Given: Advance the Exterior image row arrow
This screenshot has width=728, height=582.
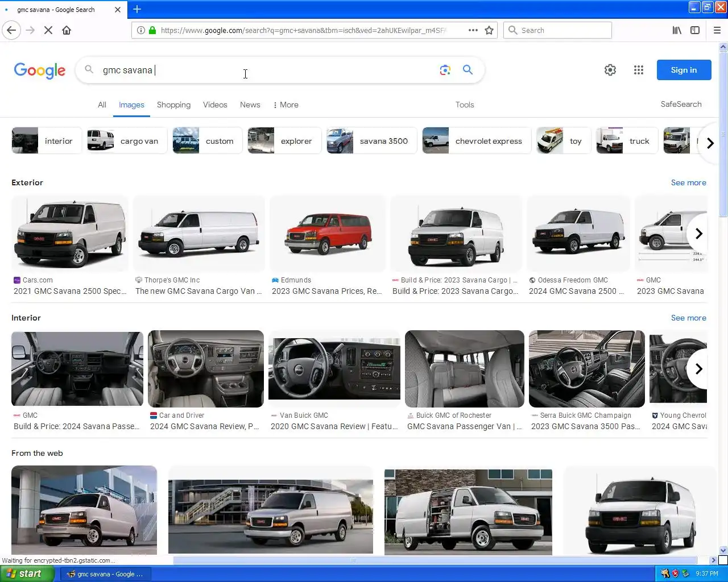Looking at the screenshot, I should coord(699,234).
